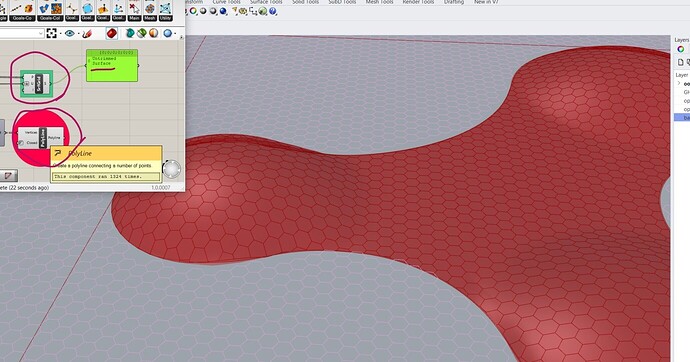Click the Closed input of PolyLine component

(32, 143)
